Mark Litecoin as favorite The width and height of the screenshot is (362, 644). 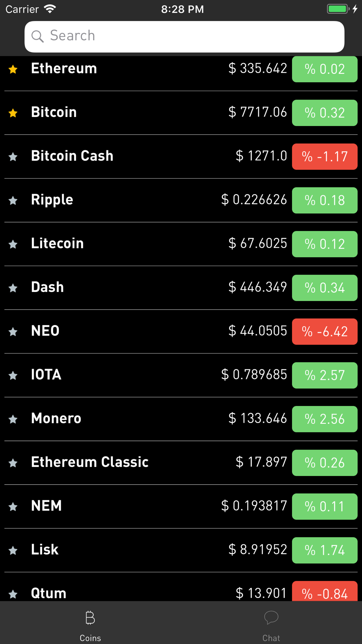click(13, 244)
